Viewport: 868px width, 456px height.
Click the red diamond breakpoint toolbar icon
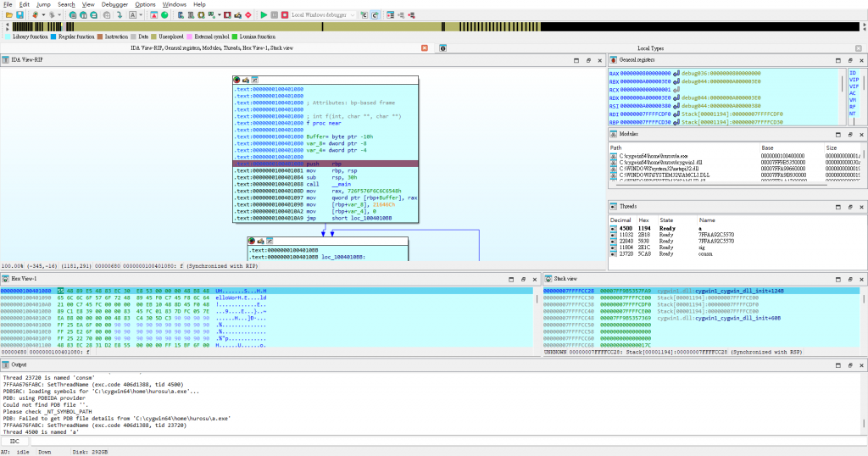point(248,15)
